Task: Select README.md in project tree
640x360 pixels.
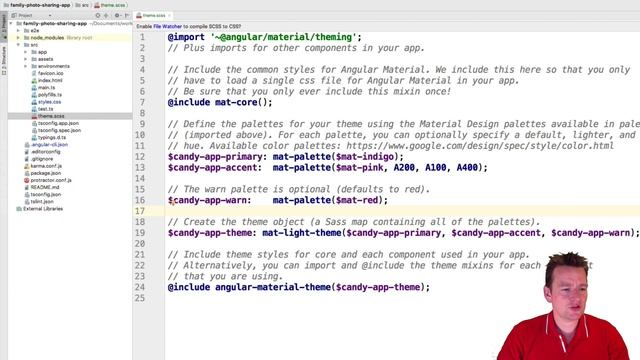Action: point(45,187)
